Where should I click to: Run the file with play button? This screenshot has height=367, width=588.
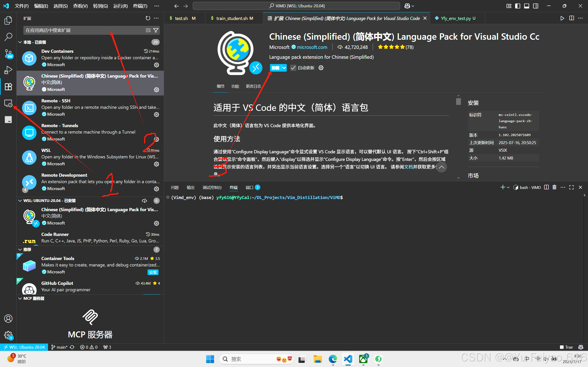click(562, 18)
